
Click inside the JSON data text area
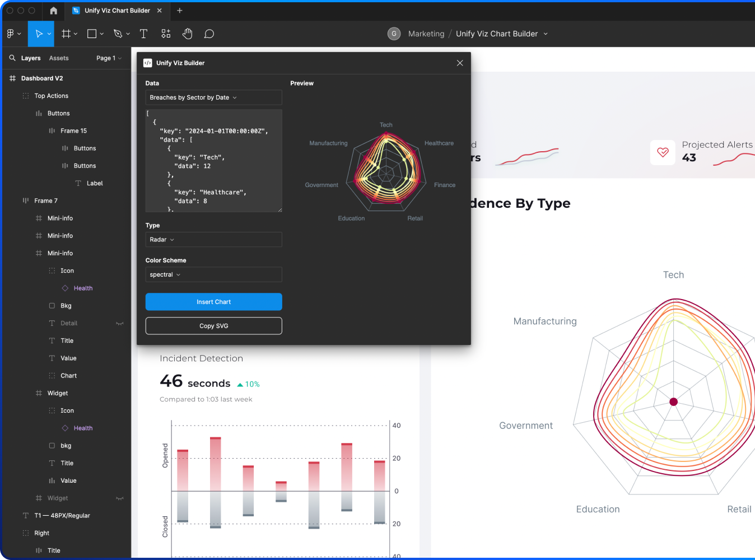pyautogui.click(x=213, y=161)
